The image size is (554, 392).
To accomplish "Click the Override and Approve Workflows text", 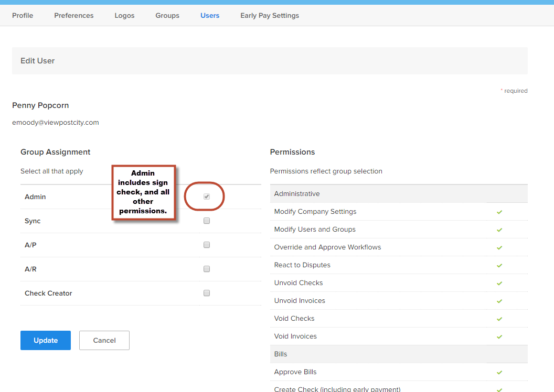I will (327, 247).
